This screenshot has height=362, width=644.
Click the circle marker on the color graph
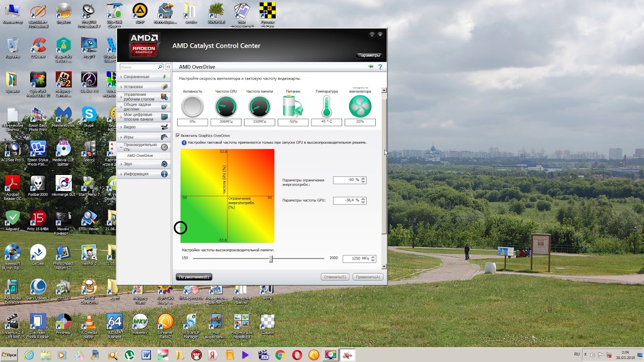[180, 228]
